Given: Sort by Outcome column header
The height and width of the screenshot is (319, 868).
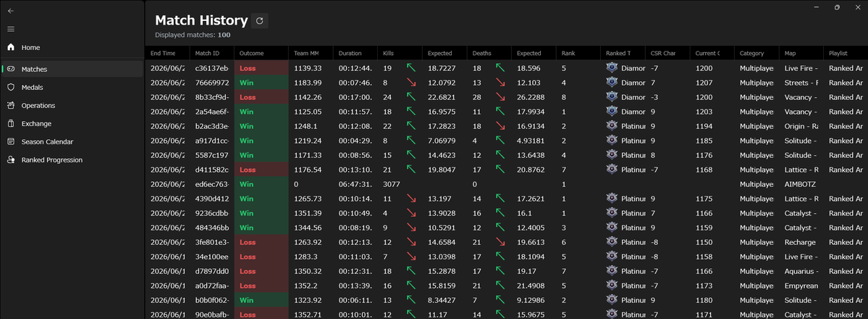Looking at the screenshot, I should pyautogui.click(x=261, y=53).
